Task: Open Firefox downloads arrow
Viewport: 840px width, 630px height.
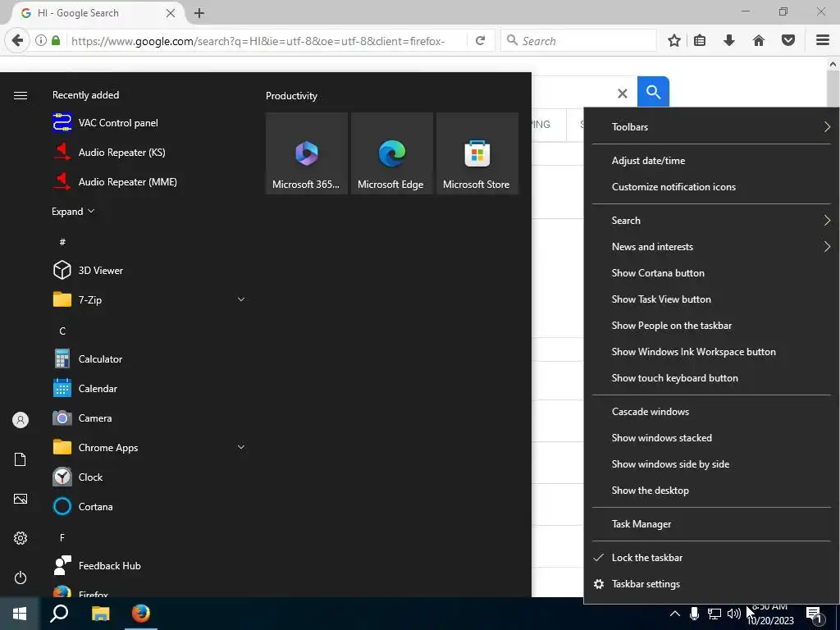Action: click(729, 41)
